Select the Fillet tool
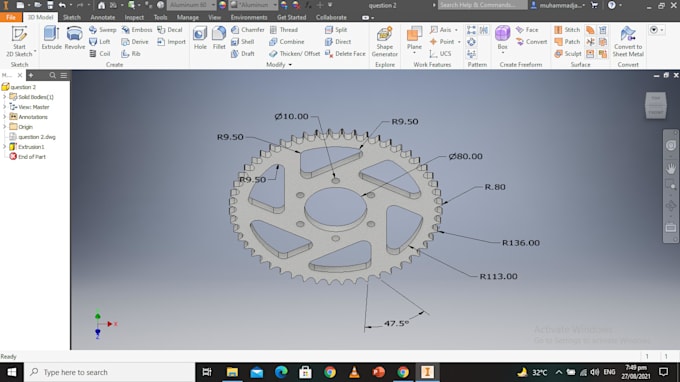Viewport: 680px width, 382px height. pyautogui.click(x=219, y=37)
